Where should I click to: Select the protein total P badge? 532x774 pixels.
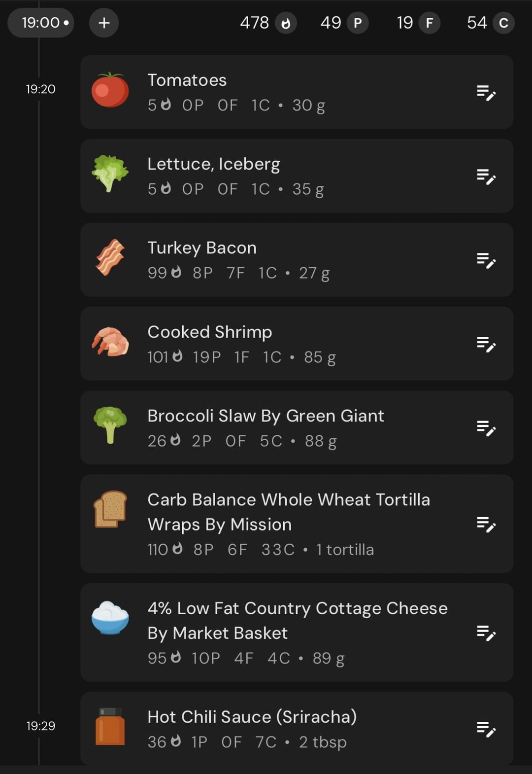358,23
